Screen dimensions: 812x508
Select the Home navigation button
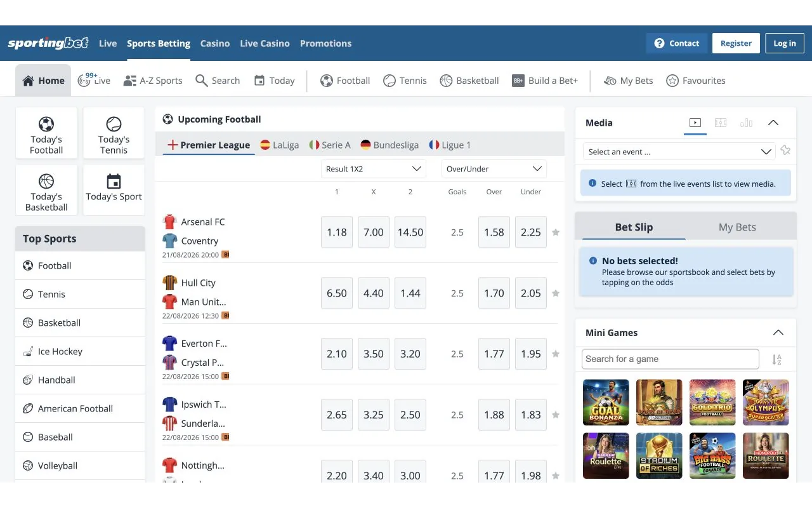(43, 81)
